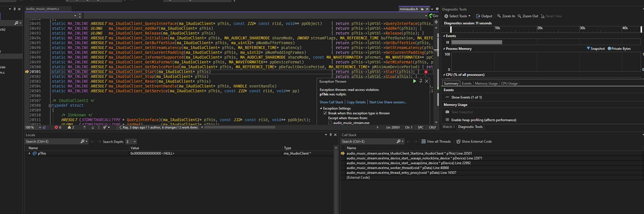Image resolution: width=644 pixels, height=214 pixels.
Task: Expand the pThis variable in Locals
Action: pyautogui.click(x=29, y=153)
